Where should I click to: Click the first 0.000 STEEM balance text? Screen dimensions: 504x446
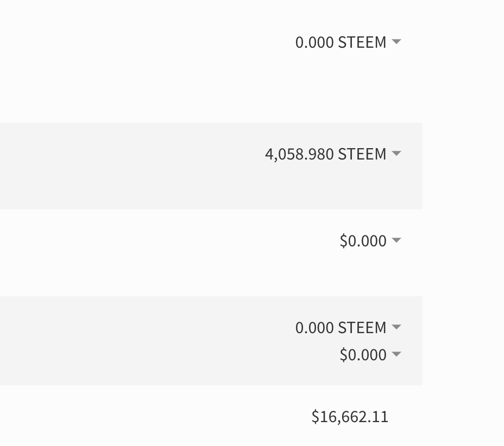[x=341, y=42]
